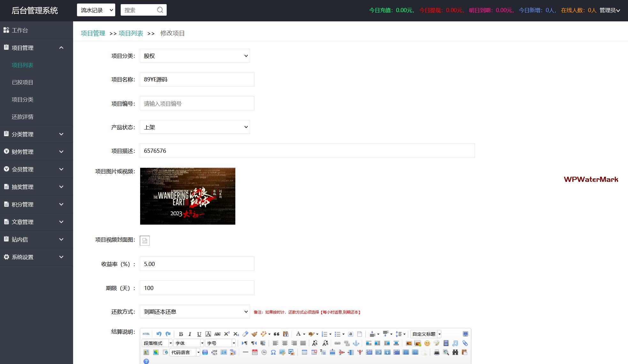Click the anchor icon in editor

point(356,343)
